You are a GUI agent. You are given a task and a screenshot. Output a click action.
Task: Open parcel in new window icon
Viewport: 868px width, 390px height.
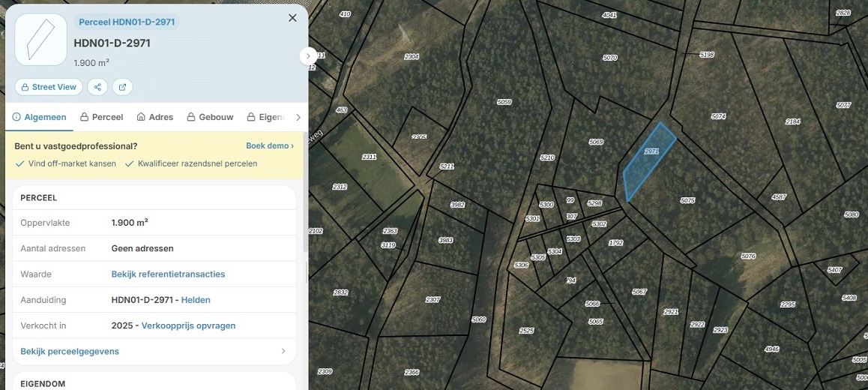122,87
